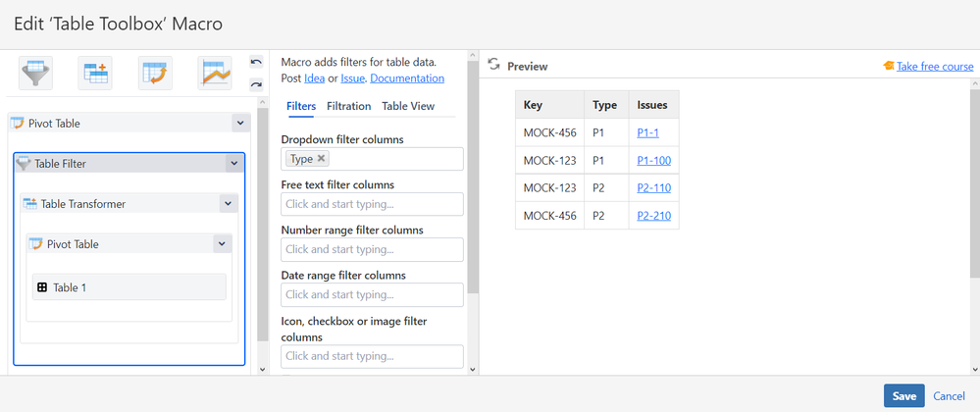Click the Table Filter funnel toolbar icon
The width and height of the screenshot is (980, 412).
pos(35,74)
